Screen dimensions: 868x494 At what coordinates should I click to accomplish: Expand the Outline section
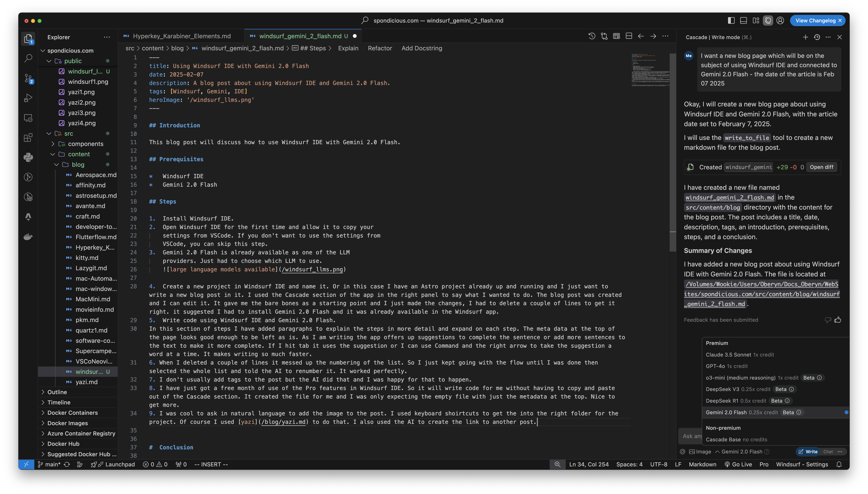pyautogui.click(x=78, y=392)
